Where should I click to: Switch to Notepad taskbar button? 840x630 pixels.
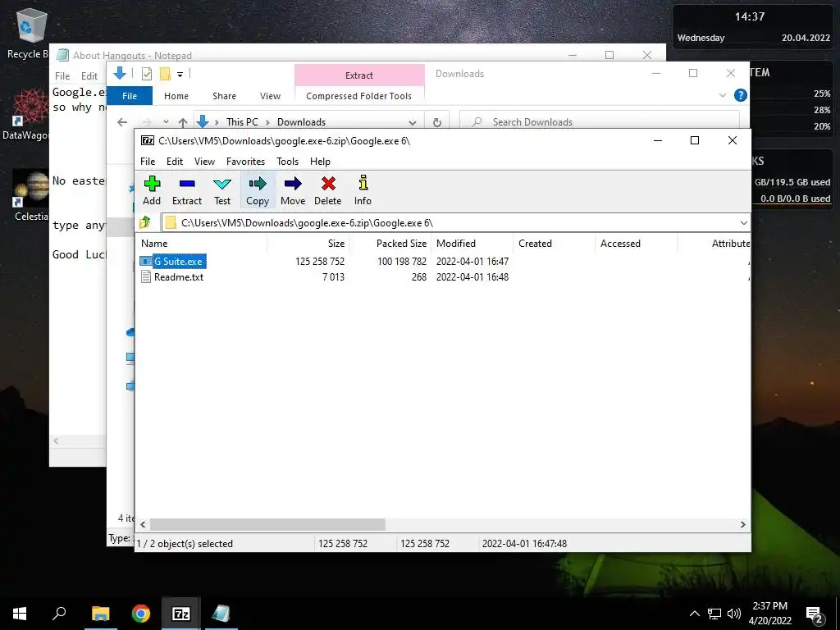[221, 614]
